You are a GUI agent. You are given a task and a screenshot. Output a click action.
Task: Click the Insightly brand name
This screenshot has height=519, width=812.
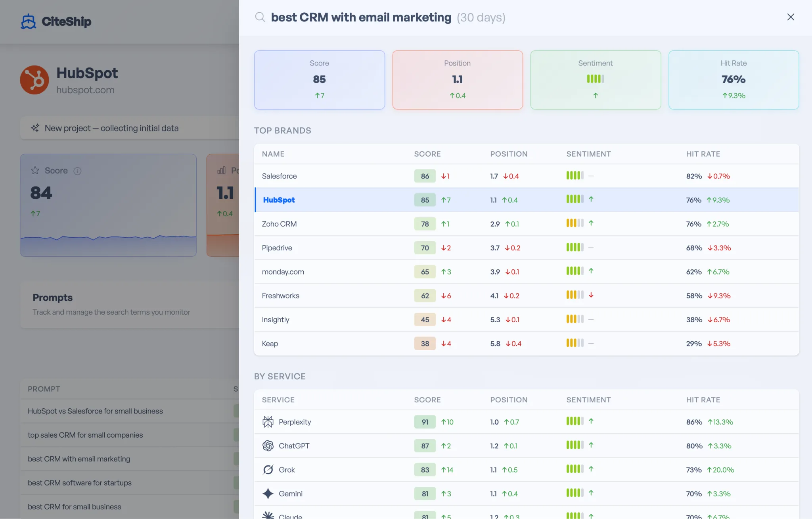pos(276,320)
